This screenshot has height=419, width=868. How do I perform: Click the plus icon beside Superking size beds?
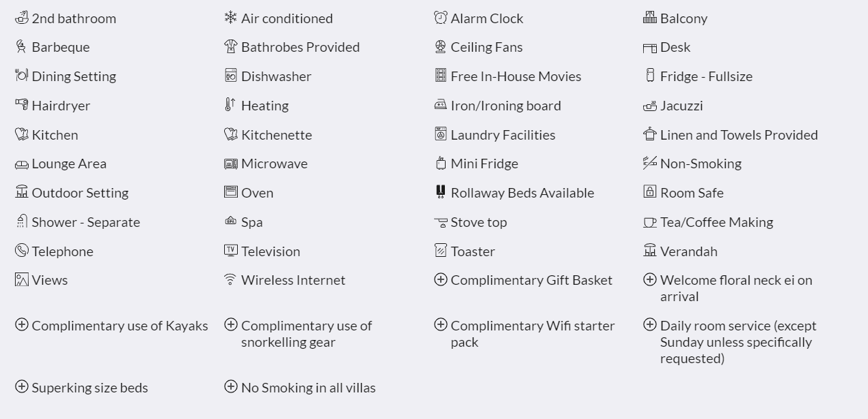(x=22, y=386)
